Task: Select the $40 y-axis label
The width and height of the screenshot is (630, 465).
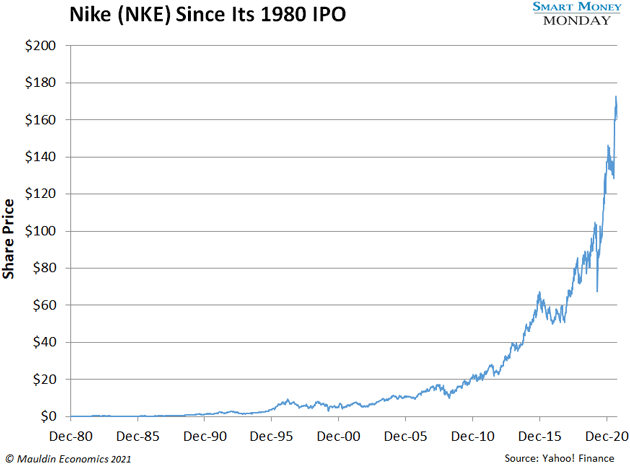Action: (44, 342)
